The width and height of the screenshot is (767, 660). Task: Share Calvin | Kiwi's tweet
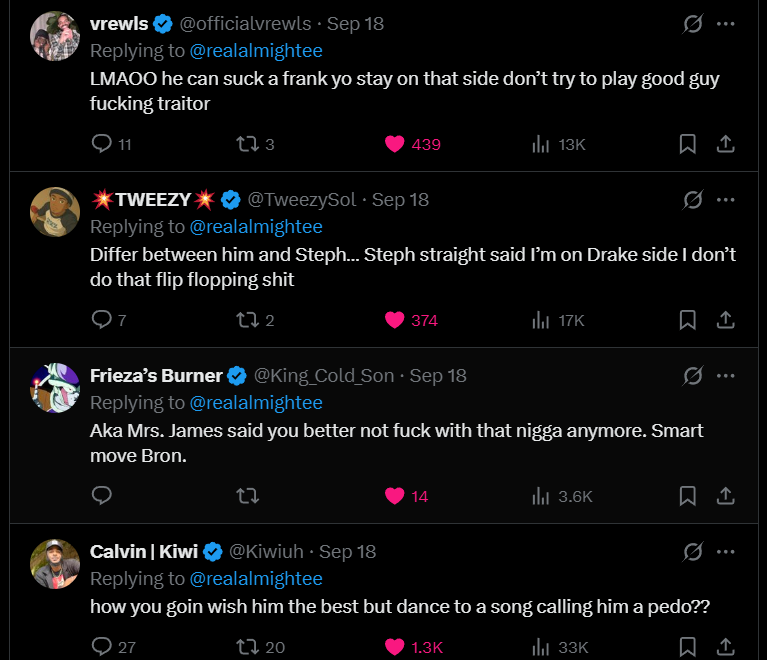(726, 646)
